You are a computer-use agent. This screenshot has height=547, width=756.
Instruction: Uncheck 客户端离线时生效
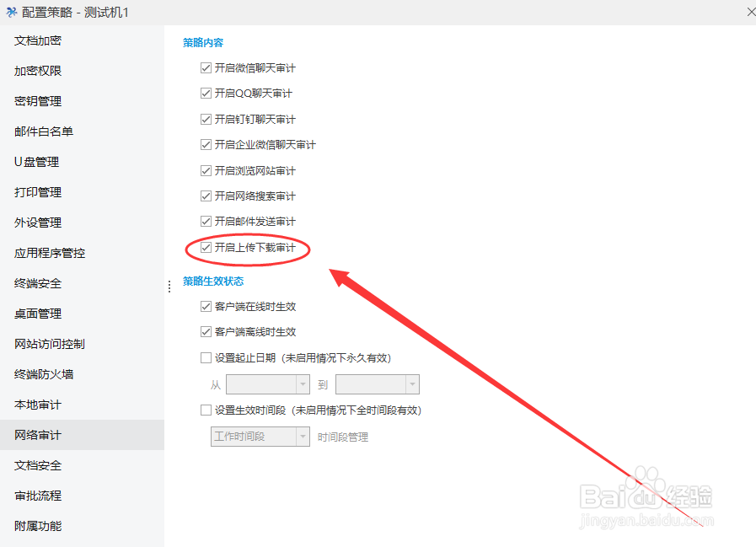click(x=206, y=331)
